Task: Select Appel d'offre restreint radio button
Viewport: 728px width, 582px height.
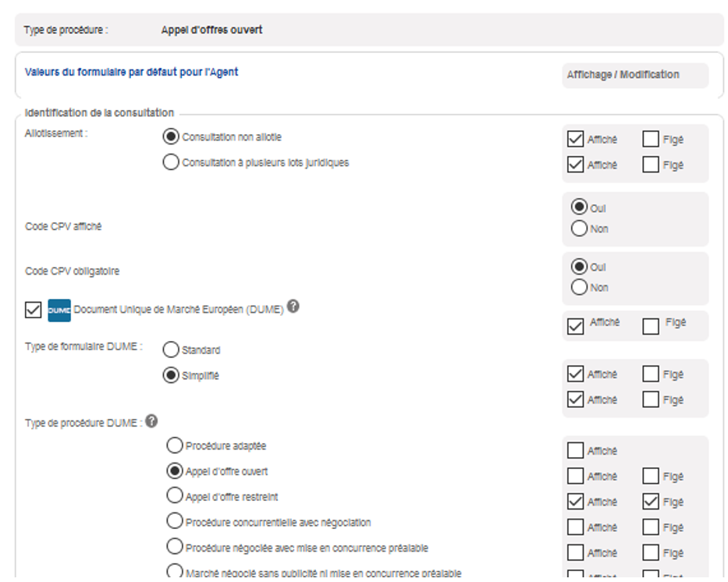Action: click(175, 497)
